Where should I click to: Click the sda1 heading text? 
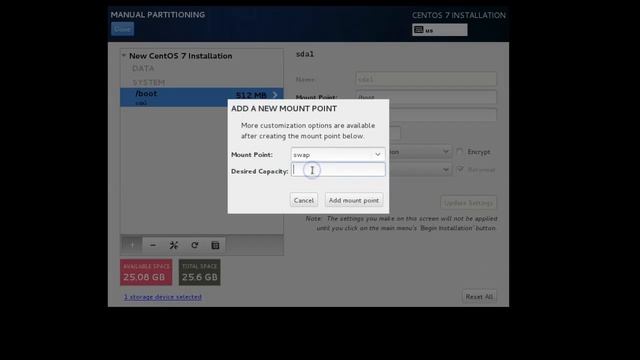point(305,54)
